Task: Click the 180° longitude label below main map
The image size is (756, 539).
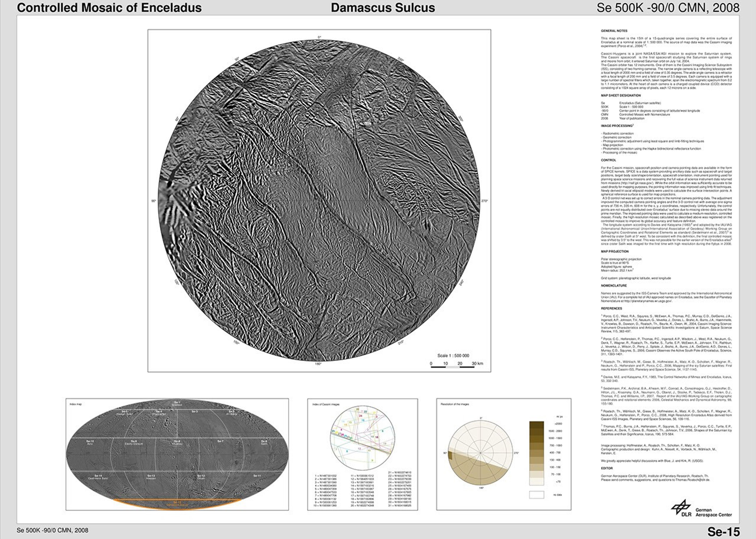Action: pyautogui.click(x=318, y=364)
